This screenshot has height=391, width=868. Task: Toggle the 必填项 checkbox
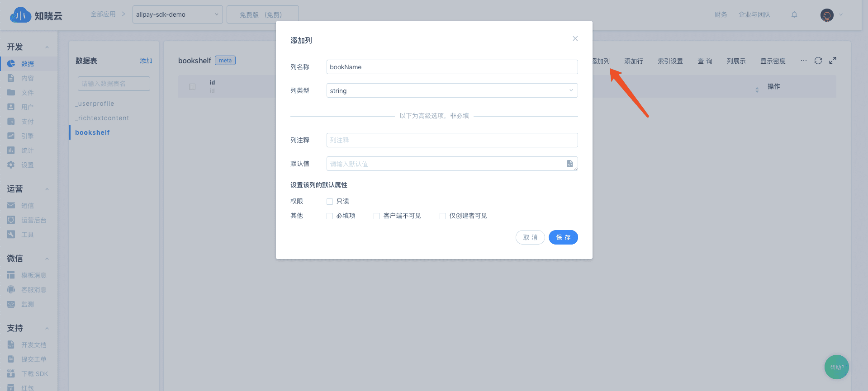tap(330, 216)
